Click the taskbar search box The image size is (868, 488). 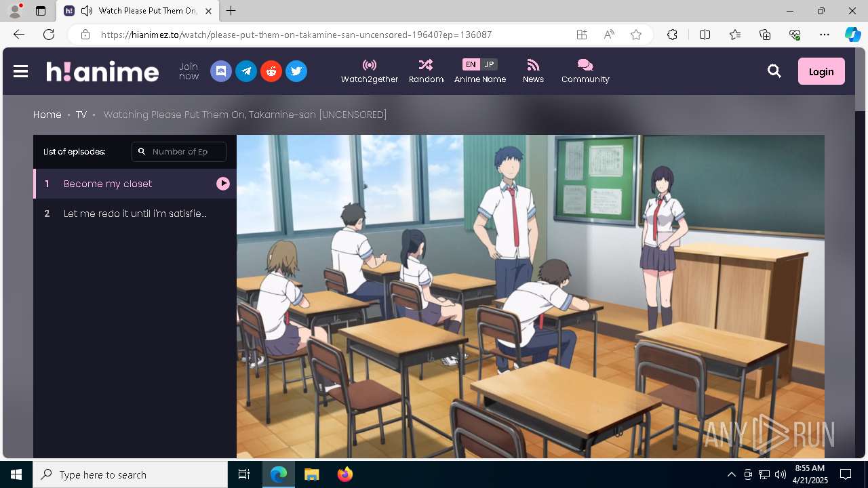point(130,474)
